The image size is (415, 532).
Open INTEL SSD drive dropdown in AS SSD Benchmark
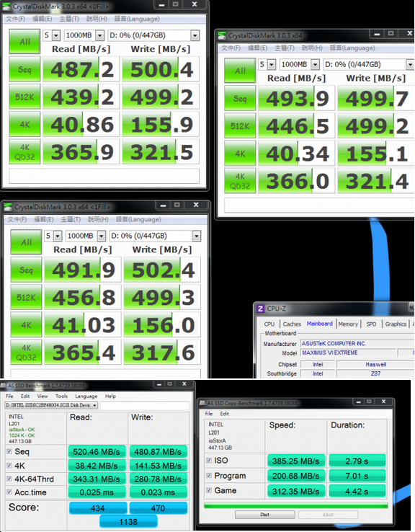pyautogui.click(x=52, y=405)
